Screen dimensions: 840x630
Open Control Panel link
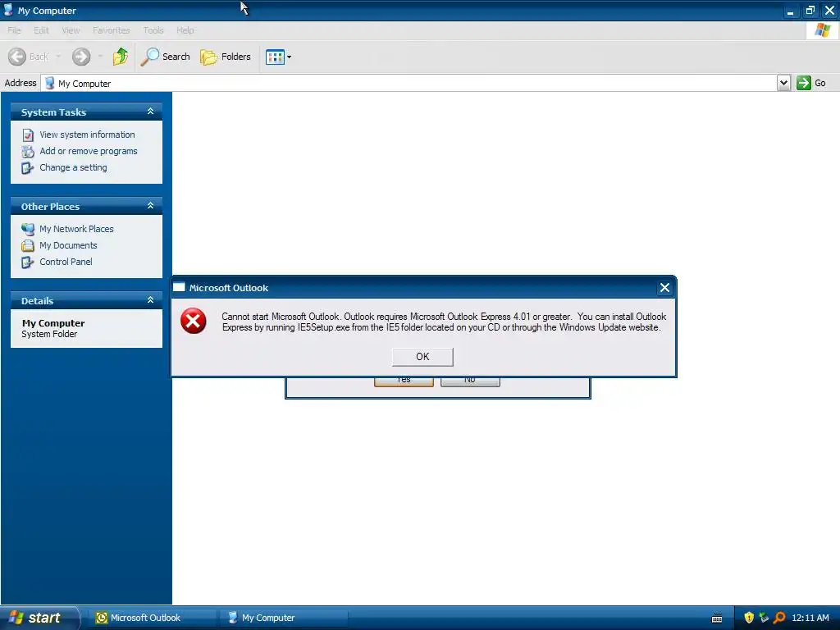pos(66,262)
